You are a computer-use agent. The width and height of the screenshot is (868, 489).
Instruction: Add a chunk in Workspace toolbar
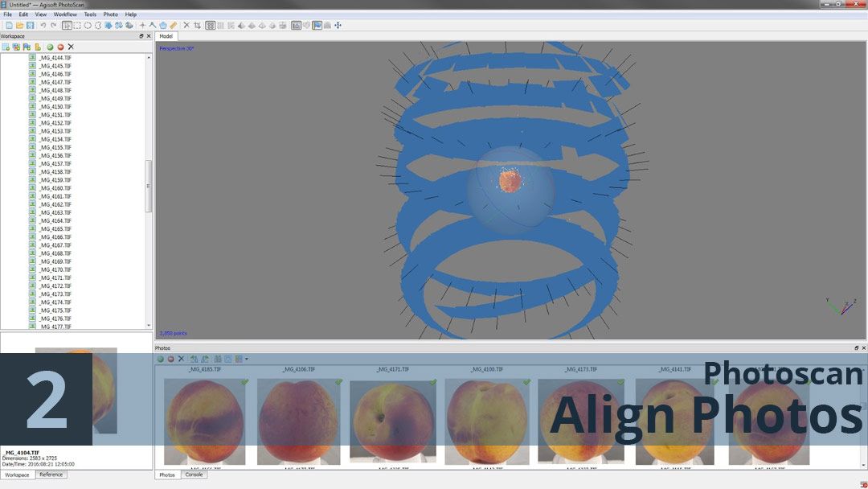click(6, 47)
